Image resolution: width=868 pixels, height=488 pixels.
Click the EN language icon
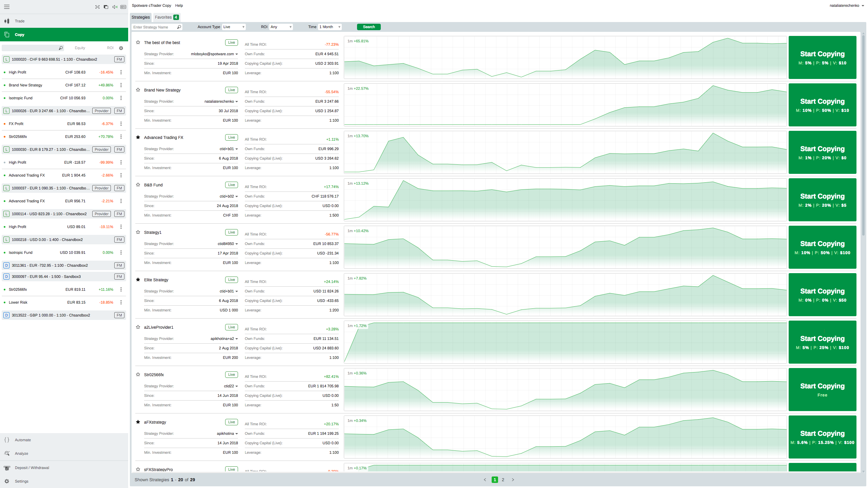point(123,7)
